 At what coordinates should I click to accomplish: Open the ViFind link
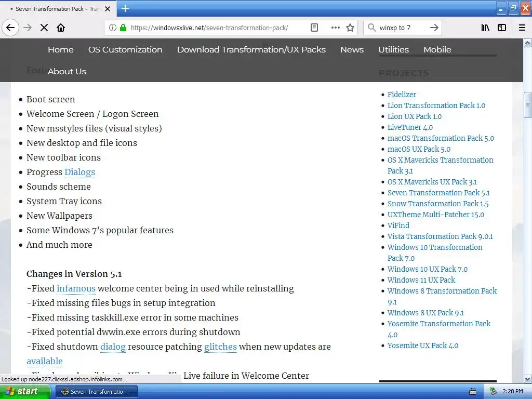(398, 225)
